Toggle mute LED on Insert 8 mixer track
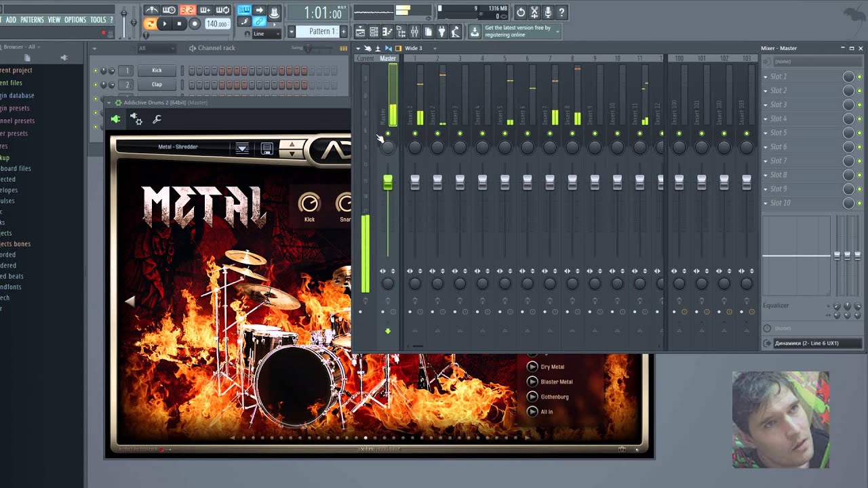This screenshot has height=488, width=868. pos(572,134)
